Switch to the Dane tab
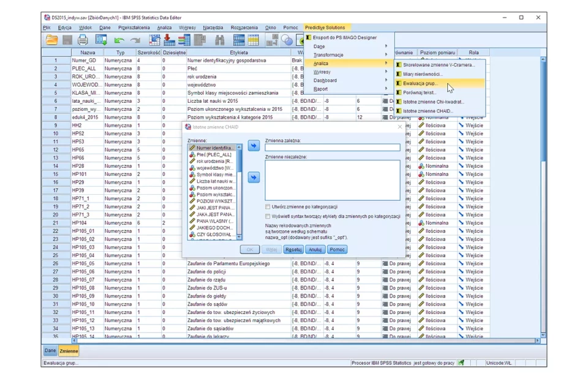The height and width of the screenshot is (379, 588). [x=50, y=351]
